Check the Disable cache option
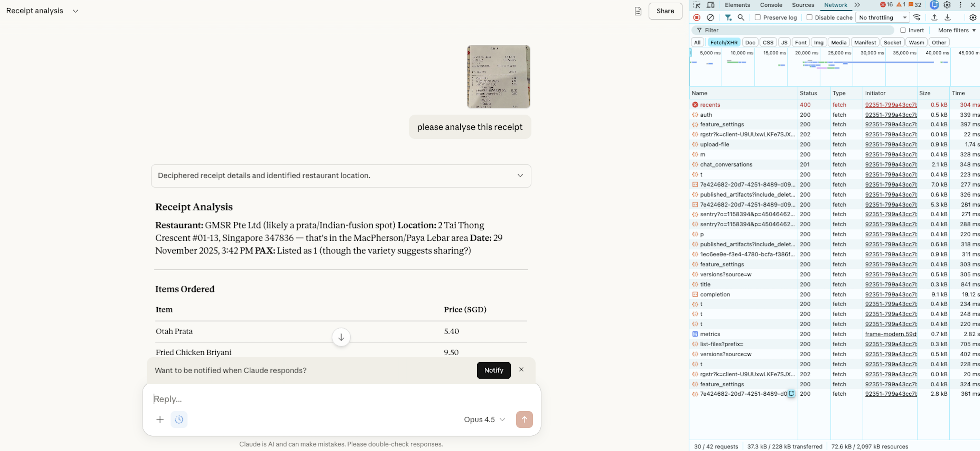This screenshot has height=451, width=980. point(810,17)
